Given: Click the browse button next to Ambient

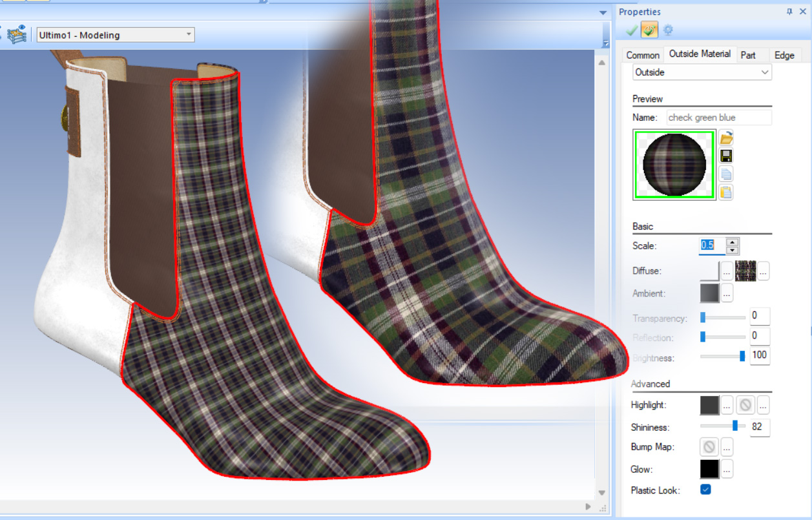Looking at the screenshot, I should tap(727, 293).
